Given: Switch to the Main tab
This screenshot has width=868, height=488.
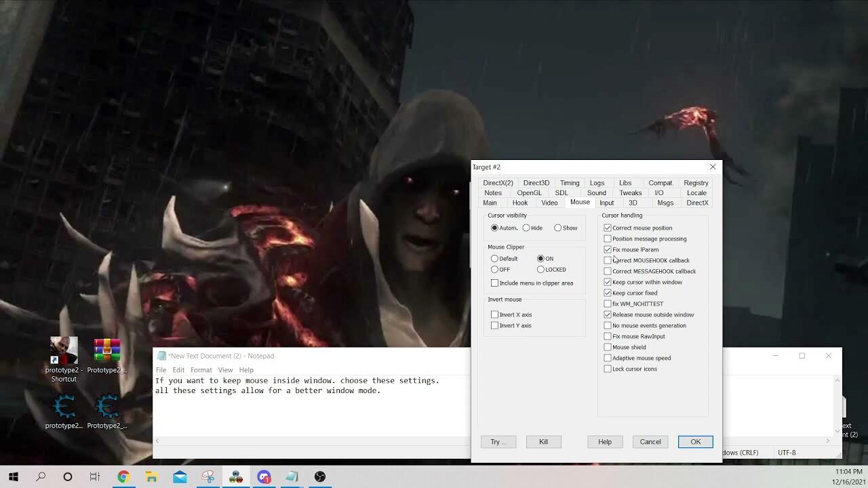Looking at the screenshot, I should (490, 203).
